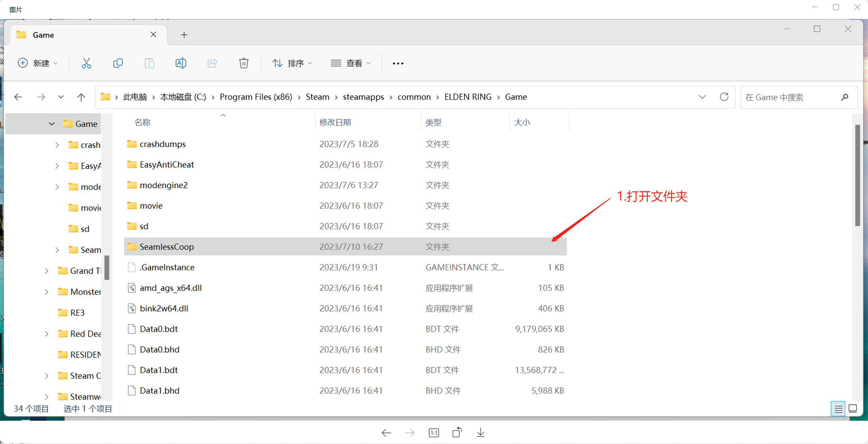
Task: Click the Delete trash icon
Action: click(244, 63)
